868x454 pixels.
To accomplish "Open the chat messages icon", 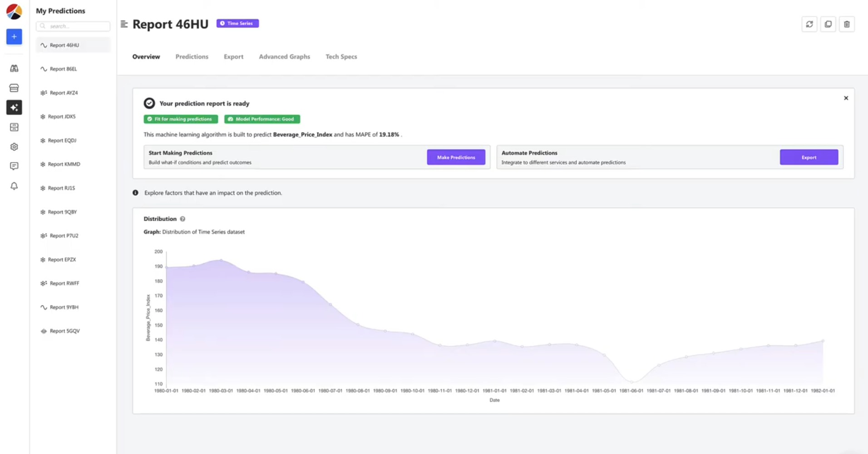I will pyautogui.click(x=14, y=166).
